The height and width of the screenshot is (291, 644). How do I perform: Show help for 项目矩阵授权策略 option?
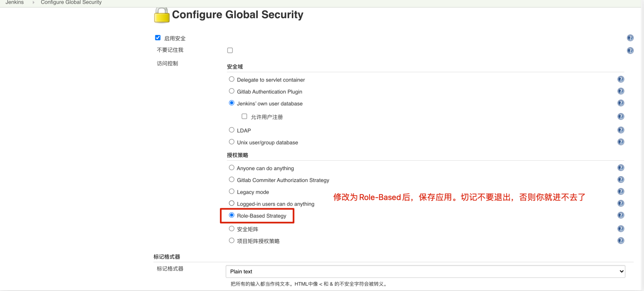coord(621,241)
